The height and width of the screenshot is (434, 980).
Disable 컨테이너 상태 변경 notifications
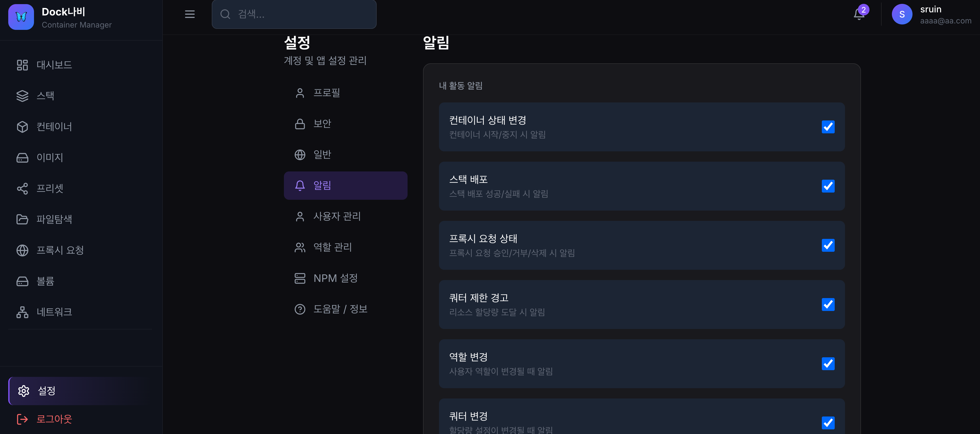pyautogui.click(x=828, y=127)
